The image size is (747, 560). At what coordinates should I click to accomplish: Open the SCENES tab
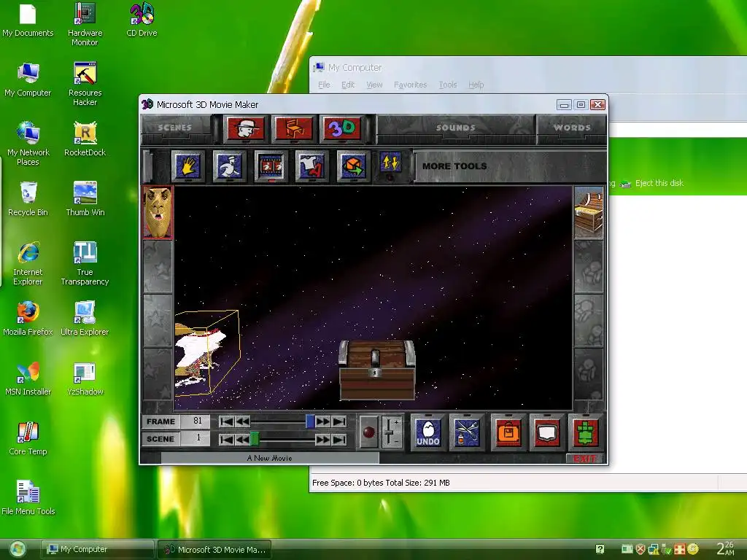point(175,128)
